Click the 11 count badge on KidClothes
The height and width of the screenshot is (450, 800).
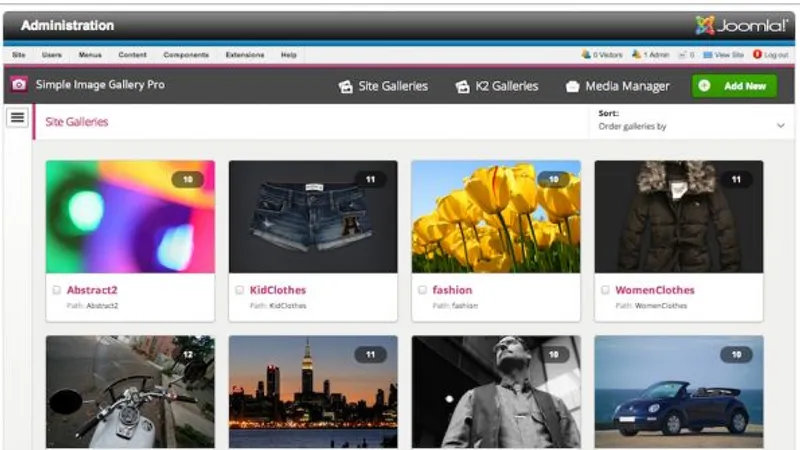[x=370, y=180]
